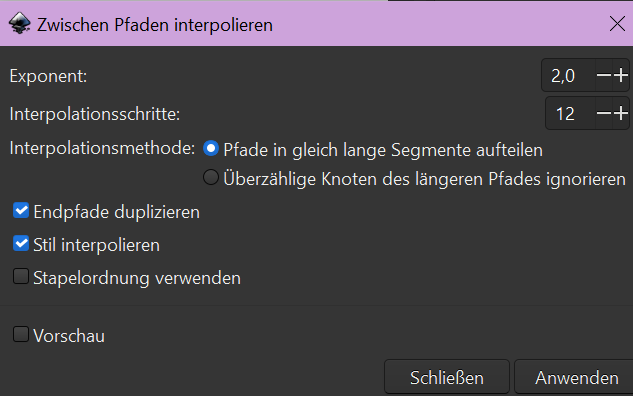The height and width of the screenshot is (396, 633).
Task: Click the Inkscape logo icon in title bar
Action: click(x=20, y=24)
